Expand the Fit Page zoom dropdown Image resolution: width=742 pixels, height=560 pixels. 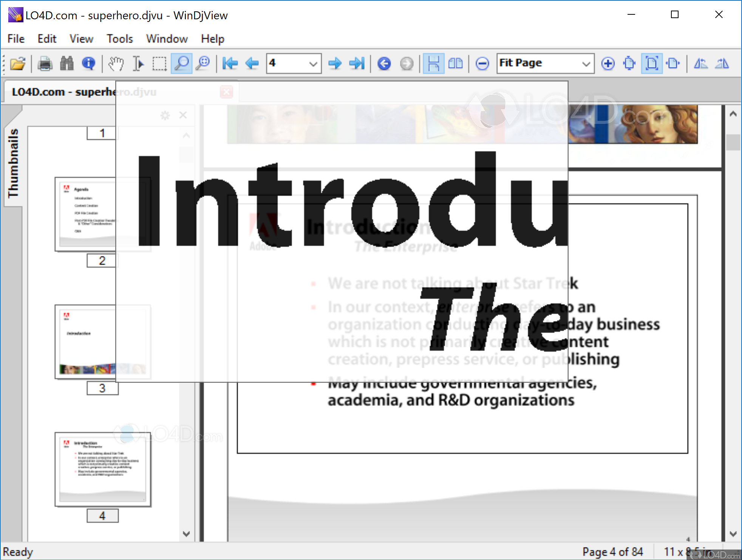pyautogui.click(x=586, y=63)
